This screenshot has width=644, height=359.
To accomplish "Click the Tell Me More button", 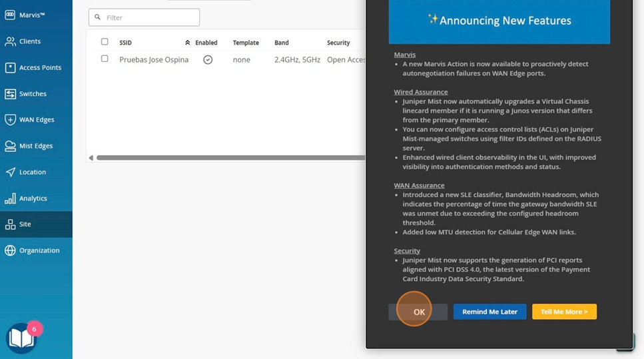I will [x=564, y=312].
